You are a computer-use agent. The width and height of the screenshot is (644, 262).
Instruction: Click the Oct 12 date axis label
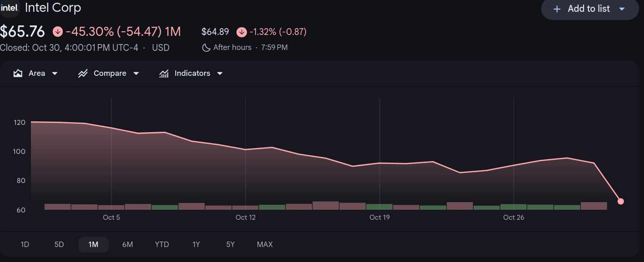(246, 218)
